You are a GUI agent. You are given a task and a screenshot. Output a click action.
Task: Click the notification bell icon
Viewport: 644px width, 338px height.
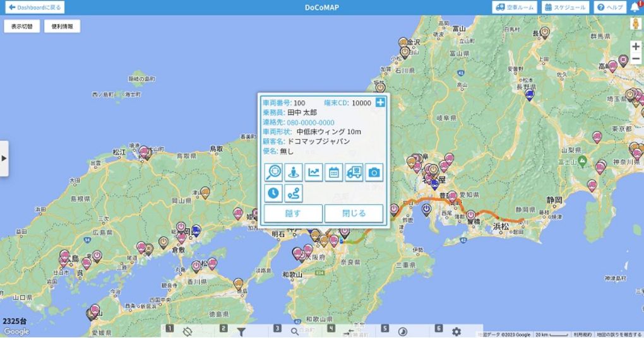click(635, 8)
